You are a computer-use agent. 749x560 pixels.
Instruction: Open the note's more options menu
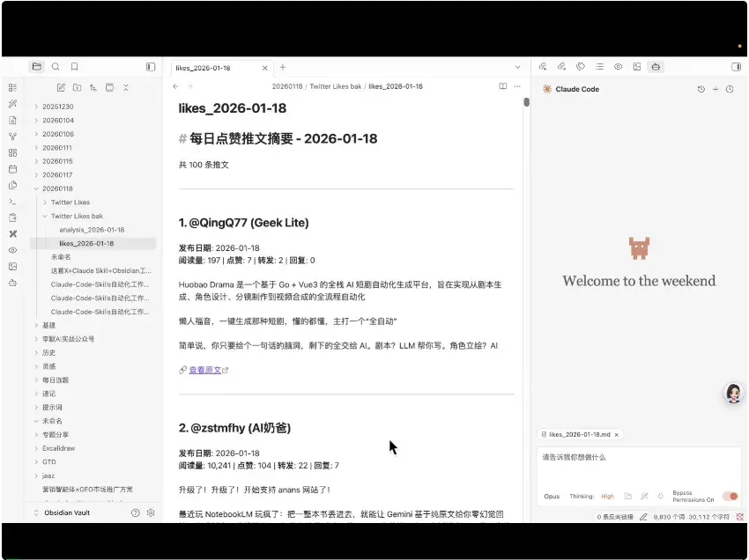click(517, 86)
